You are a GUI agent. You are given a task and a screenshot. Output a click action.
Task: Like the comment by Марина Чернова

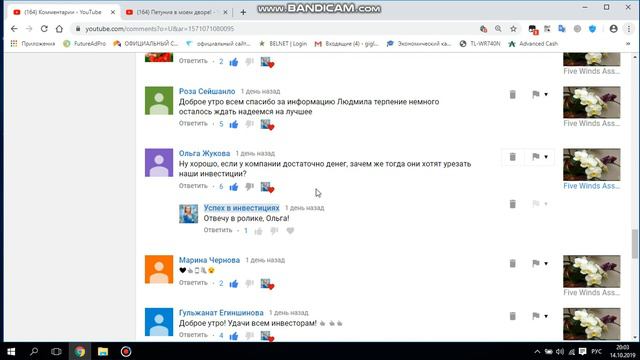tap(234, 284)
